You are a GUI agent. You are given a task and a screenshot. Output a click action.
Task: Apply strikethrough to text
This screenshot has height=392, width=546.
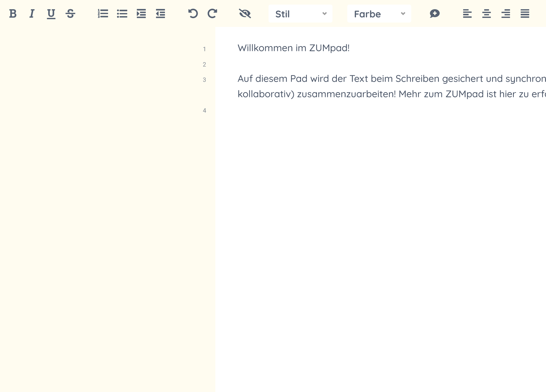70,14
